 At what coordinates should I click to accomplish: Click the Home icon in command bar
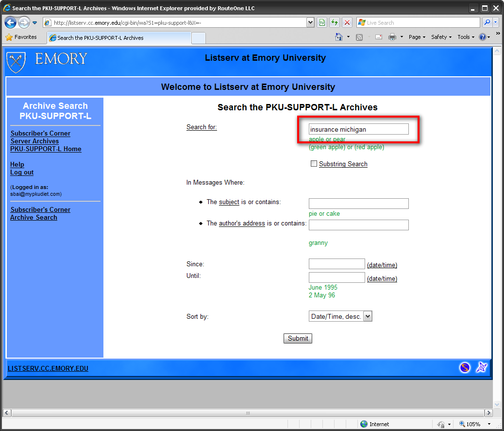coord(339,37)
